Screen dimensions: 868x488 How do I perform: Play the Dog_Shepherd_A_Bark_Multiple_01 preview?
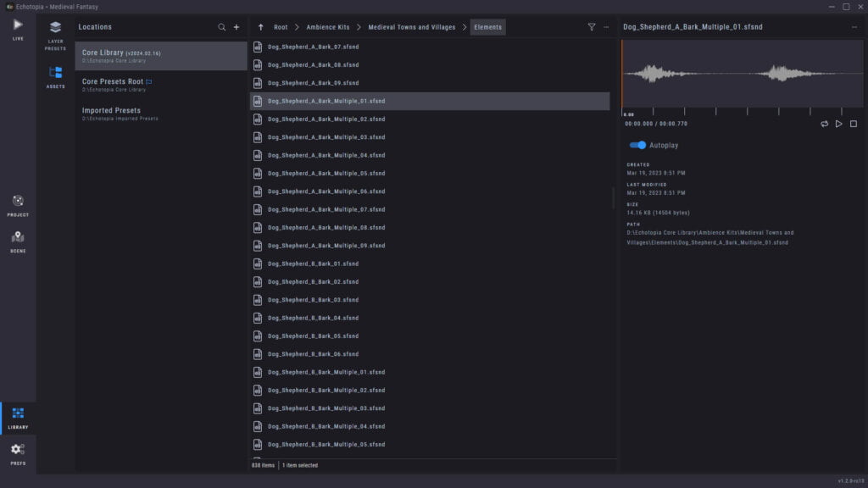pos(838,124)
